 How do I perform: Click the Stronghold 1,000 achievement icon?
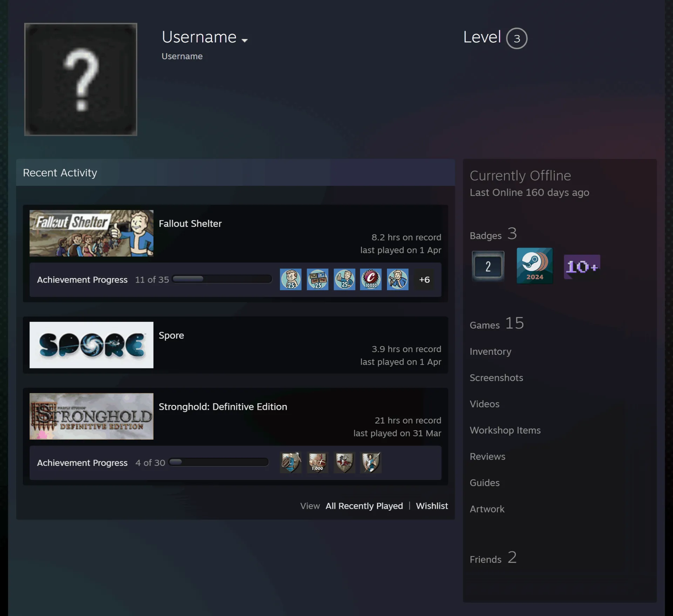point(318,462)
